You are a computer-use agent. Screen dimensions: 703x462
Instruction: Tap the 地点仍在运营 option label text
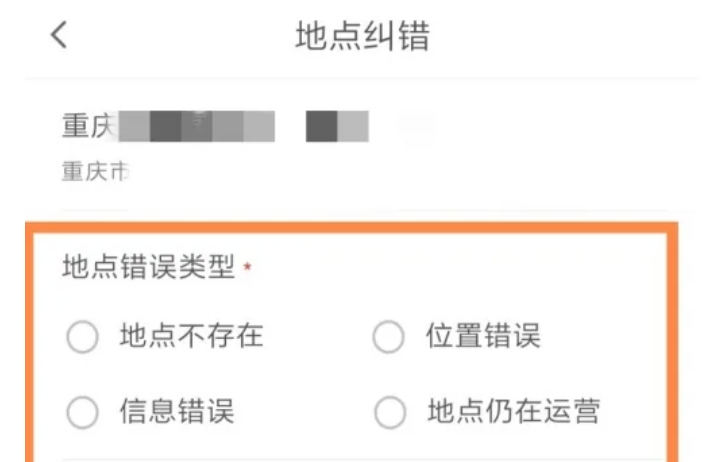[x=513, y=410]
